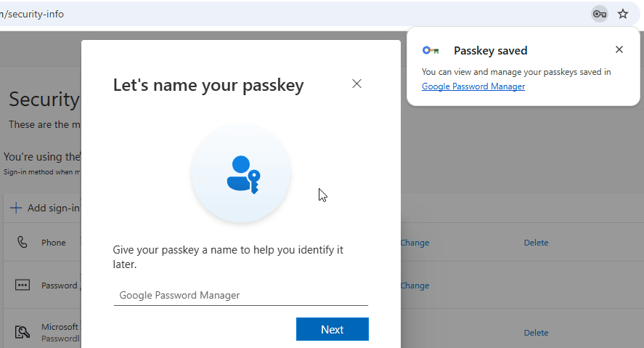Viewport: 644px width, 348px height.
Task: Click the Microsoft Passwordless row icon
Action: [23, 331]
